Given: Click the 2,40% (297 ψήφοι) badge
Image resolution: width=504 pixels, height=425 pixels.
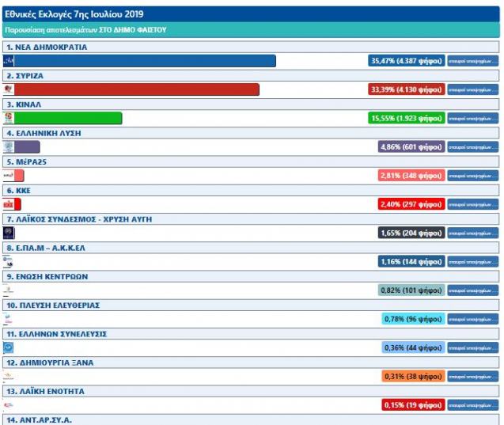Looking at the screenshot, I should tap(411, 204).
